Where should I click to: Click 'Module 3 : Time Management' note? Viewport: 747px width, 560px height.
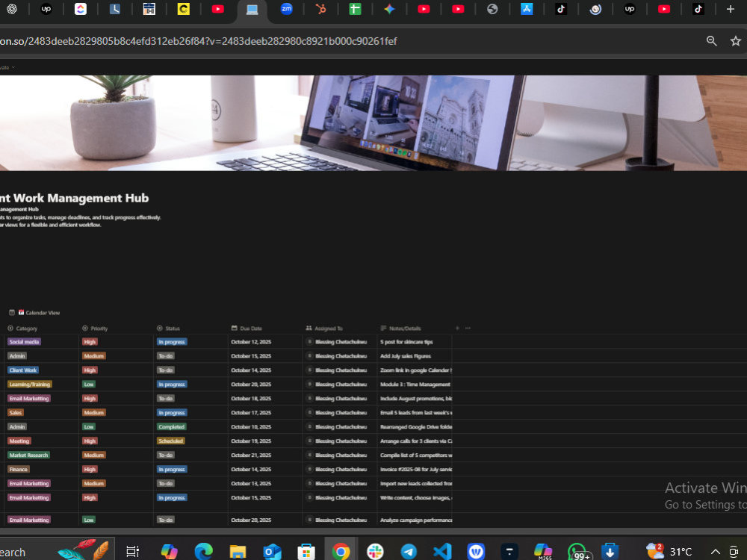[x=415, y=385]
